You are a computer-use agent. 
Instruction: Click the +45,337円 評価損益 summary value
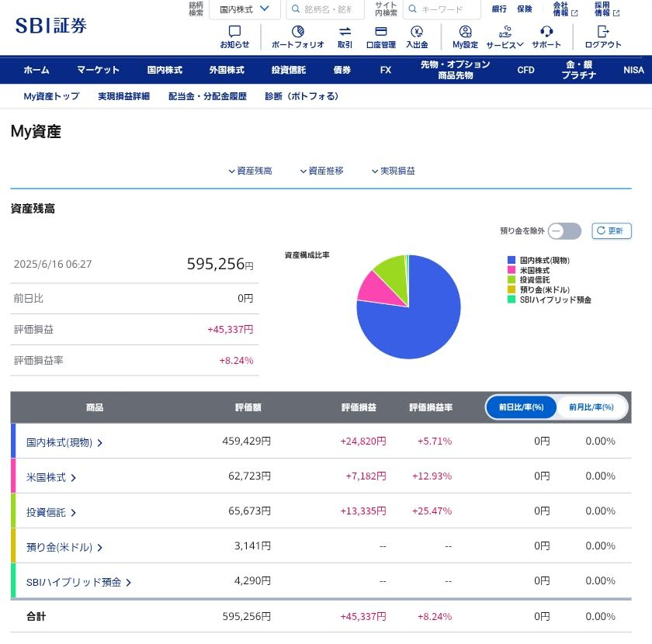pos(231,330)
